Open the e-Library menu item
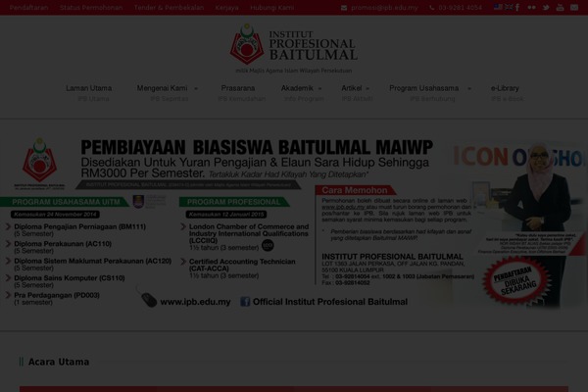This screenshot has width=588, height=392. (505, 88)
